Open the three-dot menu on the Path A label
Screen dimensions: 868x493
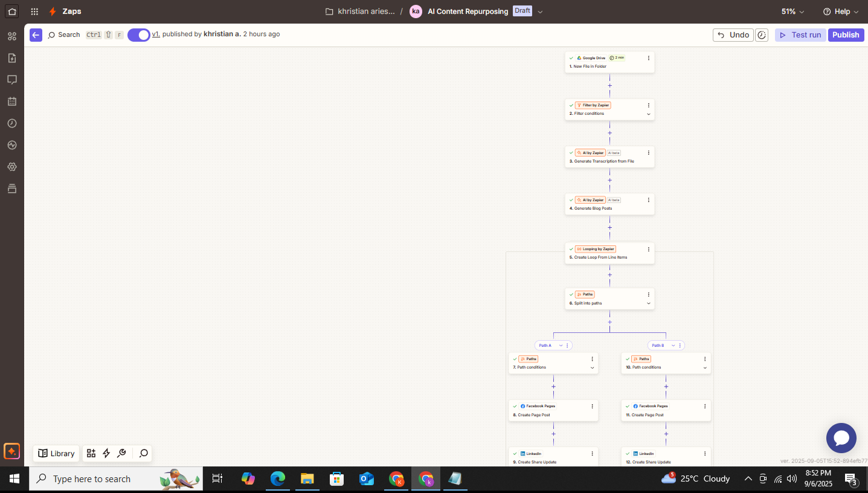click(567, 346)
